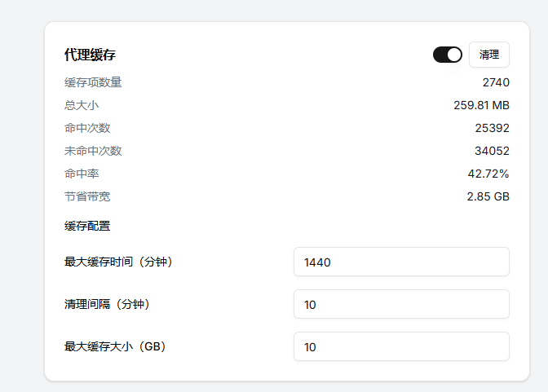This screenshot has height=392, width=548.
Task: Click the 34052 miss count value
Action: coord(492,151)
